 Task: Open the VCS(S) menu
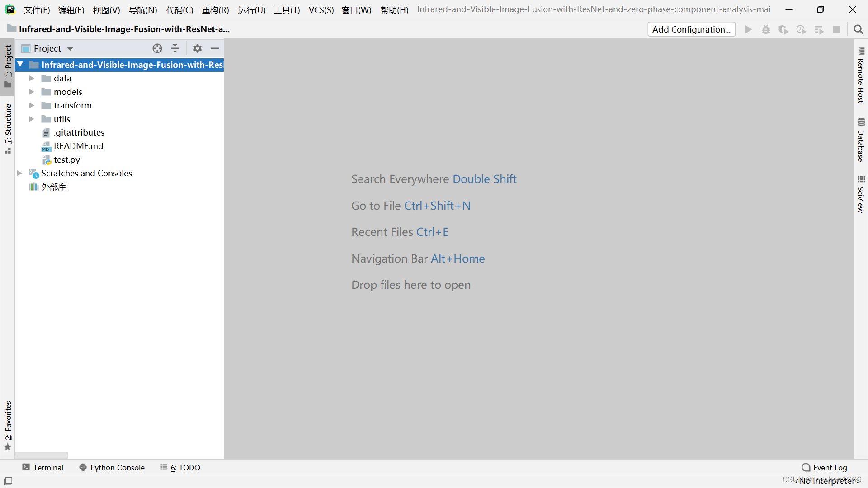click(321, 10)
